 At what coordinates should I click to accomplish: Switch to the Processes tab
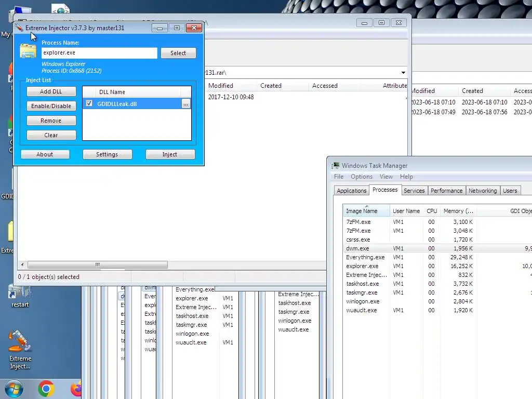pyautogui.click(x=385, y=190)
